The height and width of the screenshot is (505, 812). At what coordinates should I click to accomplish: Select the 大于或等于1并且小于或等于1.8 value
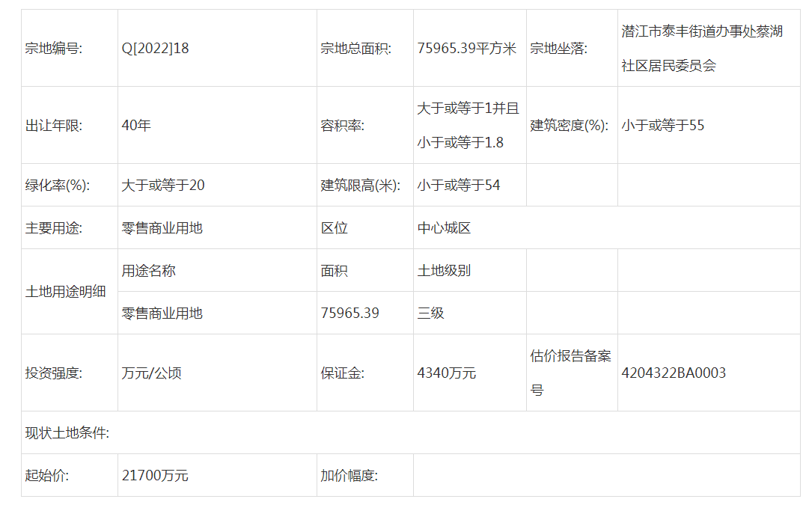pyautogui.click(x=468, y=125)
